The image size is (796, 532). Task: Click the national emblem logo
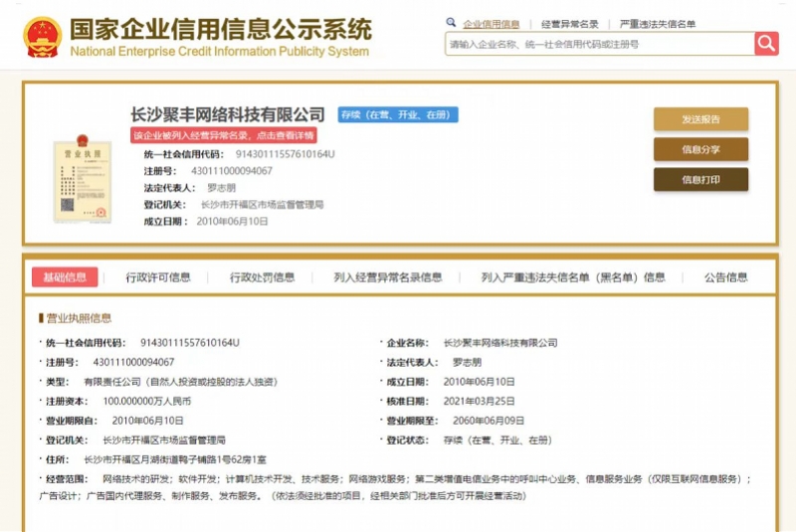tap(43, 37)
